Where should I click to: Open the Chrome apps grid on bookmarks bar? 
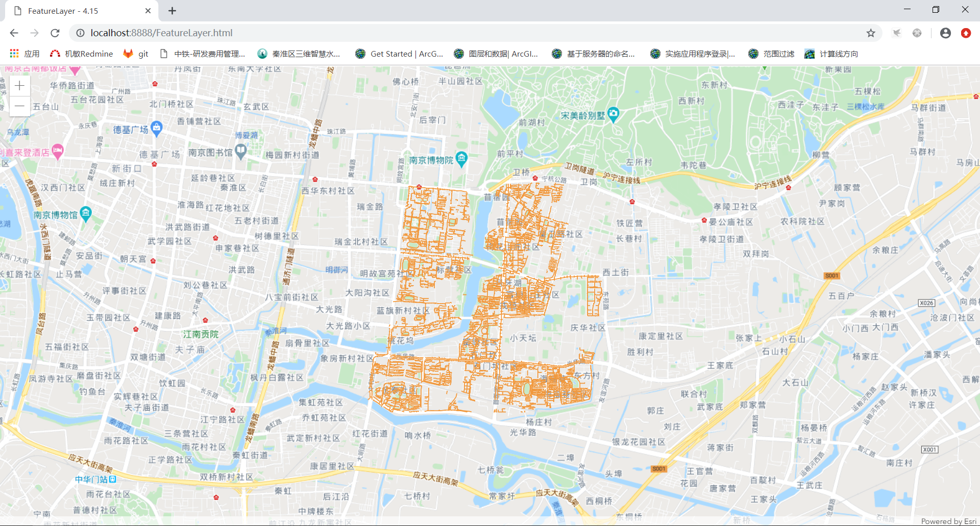(x=13, y=54)
